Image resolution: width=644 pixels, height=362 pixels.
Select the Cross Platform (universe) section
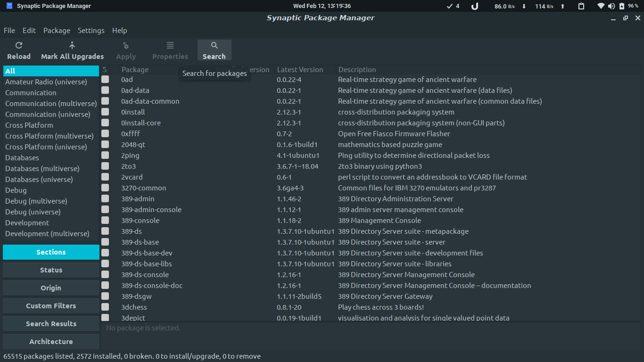tap(51, 147)
